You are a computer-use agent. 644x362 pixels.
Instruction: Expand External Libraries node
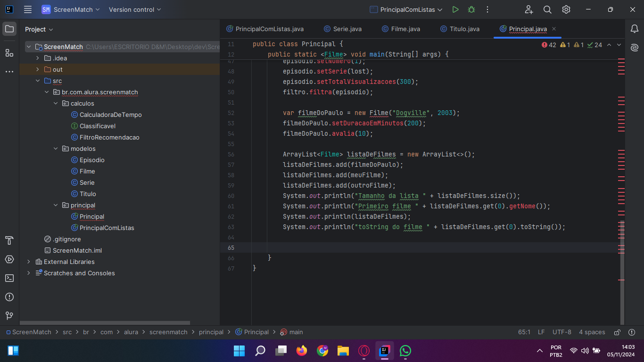[x=29, y=262]
